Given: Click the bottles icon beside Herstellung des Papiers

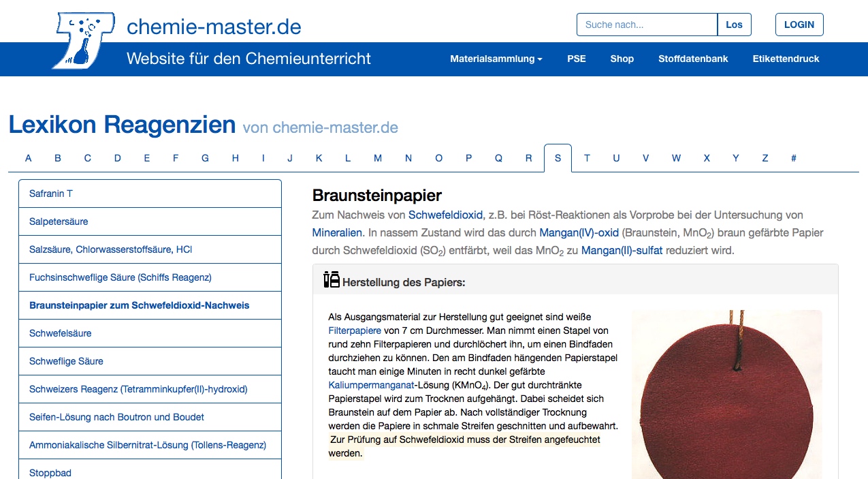Looking at the screenshot, I should tap(331, 279).
